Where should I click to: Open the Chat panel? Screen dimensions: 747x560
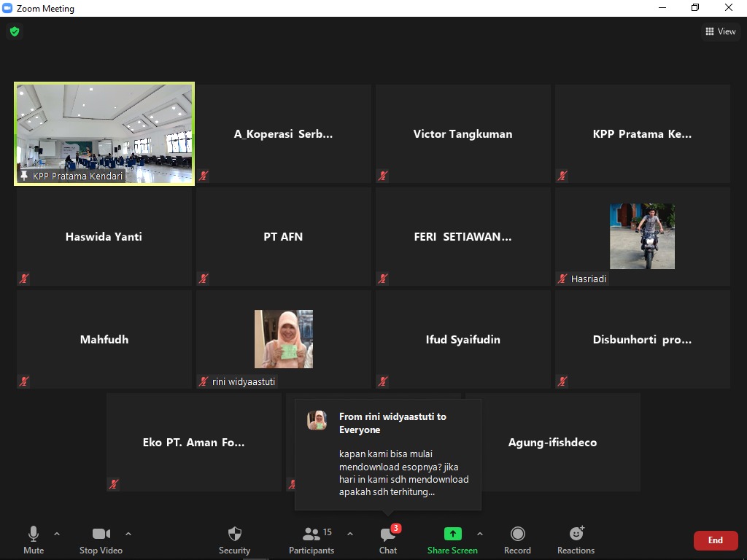pos(388,540)
